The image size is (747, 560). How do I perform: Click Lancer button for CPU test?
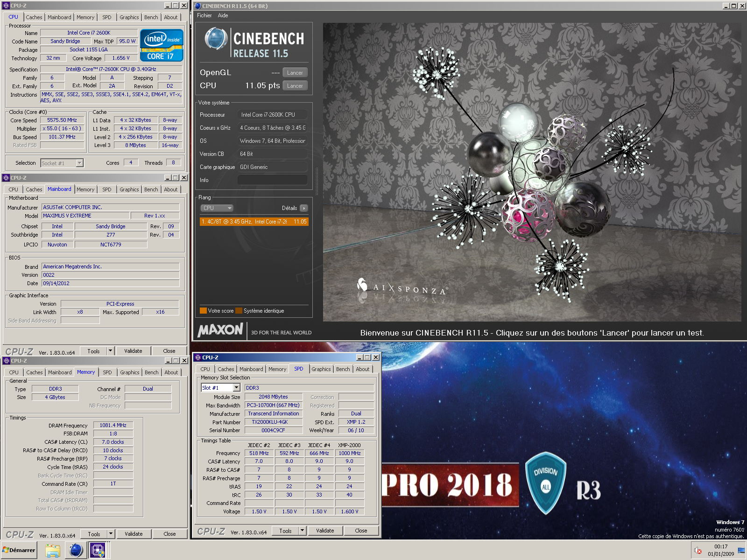pos(295,86)
